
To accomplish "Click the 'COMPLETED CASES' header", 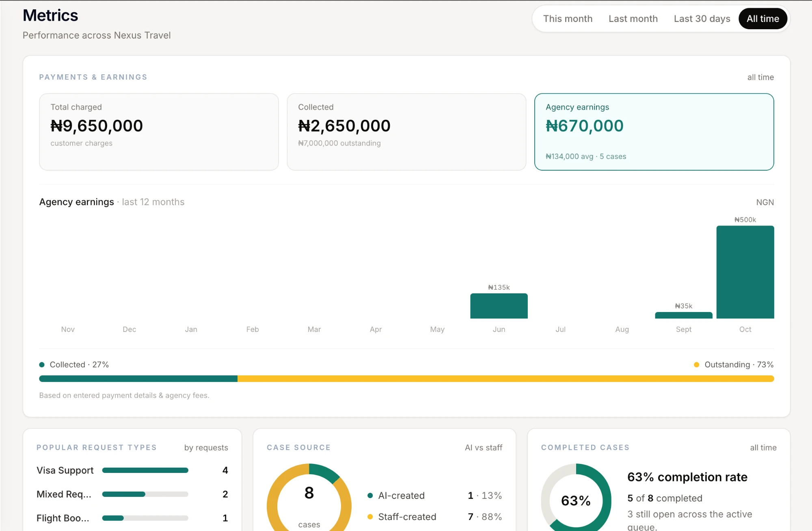I will point(585,447).
